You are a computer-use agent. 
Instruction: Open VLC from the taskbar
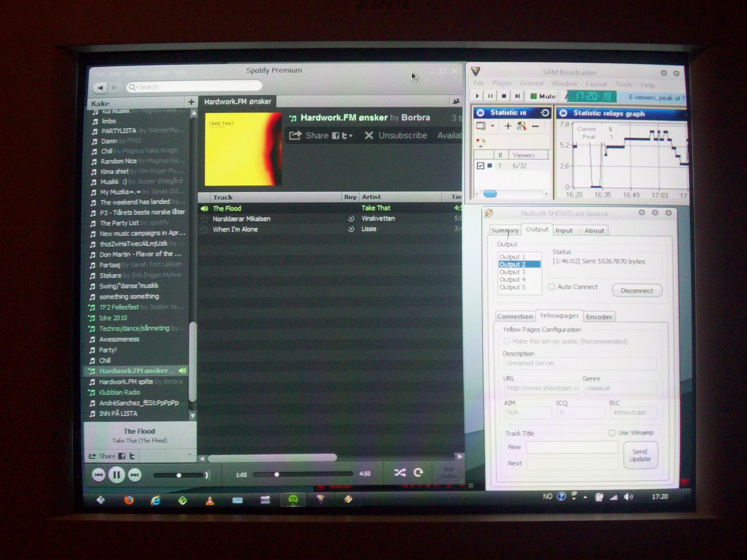click(210, 500)
